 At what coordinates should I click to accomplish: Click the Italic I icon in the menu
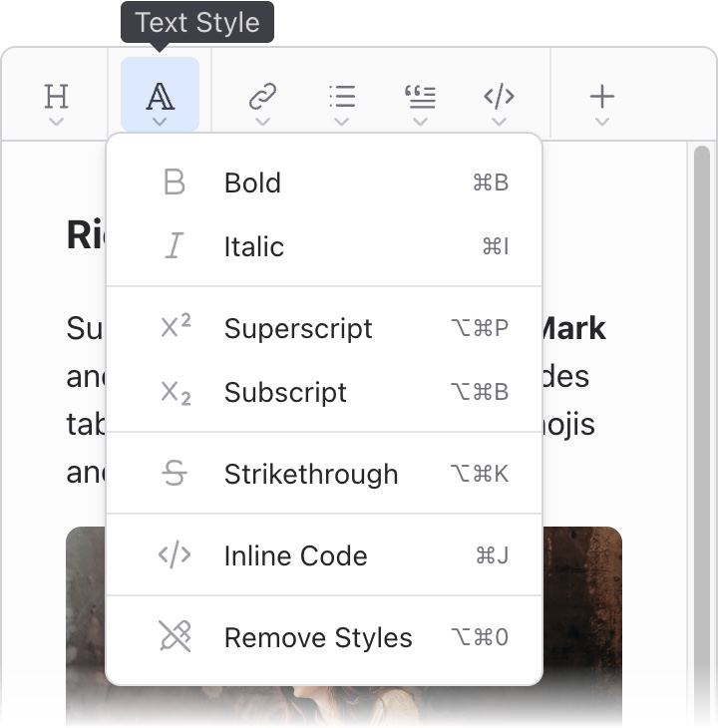coord(175,245)
